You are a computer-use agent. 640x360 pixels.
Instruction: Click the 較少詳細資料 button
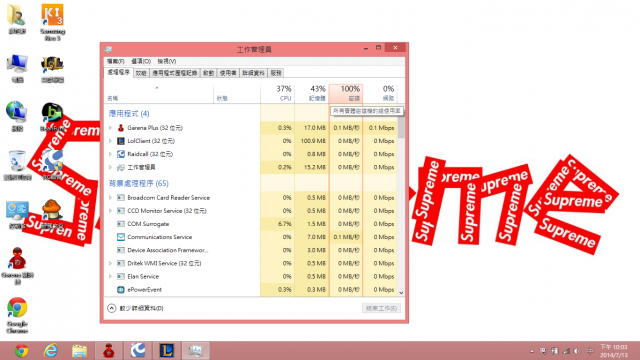click(136, 308)
